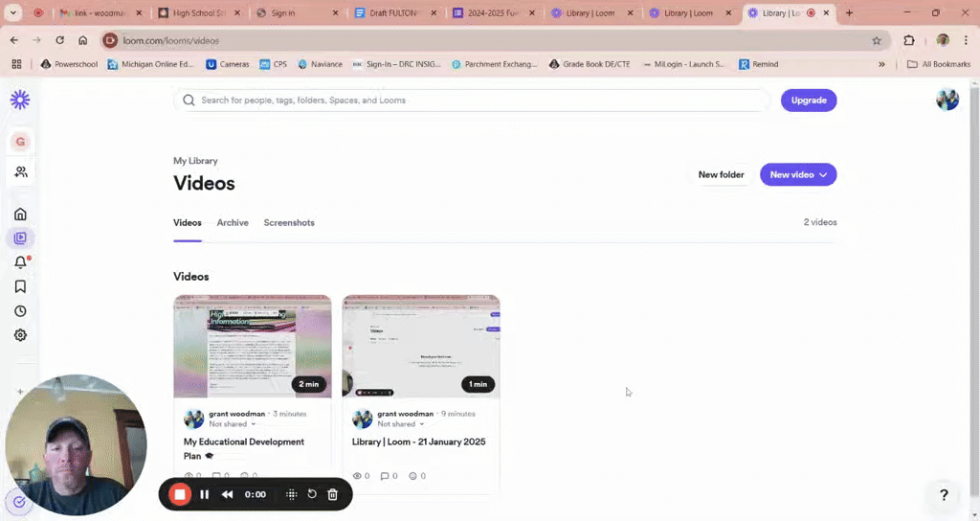Open All Bookmarks folder
The height and width of the screenshot is (521, 980).
coord(939,64)
